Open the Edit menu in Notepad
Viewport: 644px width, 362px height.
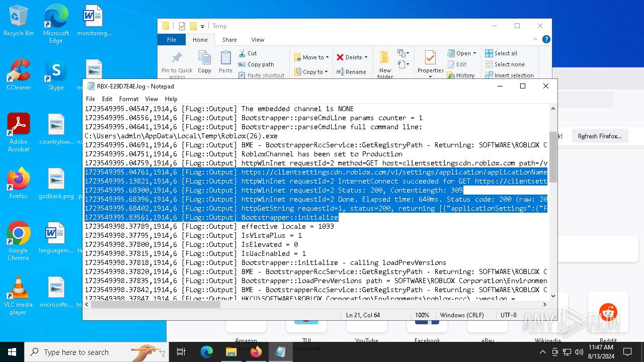[x=107, y=99]
